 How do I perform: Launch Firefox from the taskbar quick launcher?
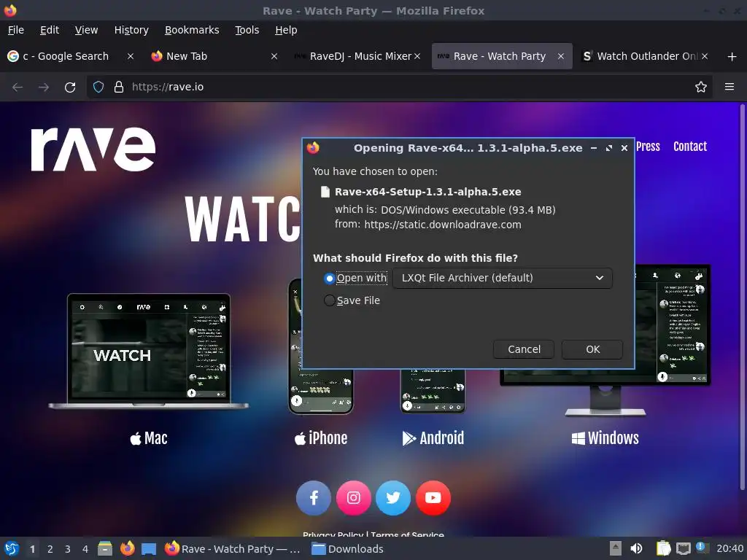click(127, 549)
